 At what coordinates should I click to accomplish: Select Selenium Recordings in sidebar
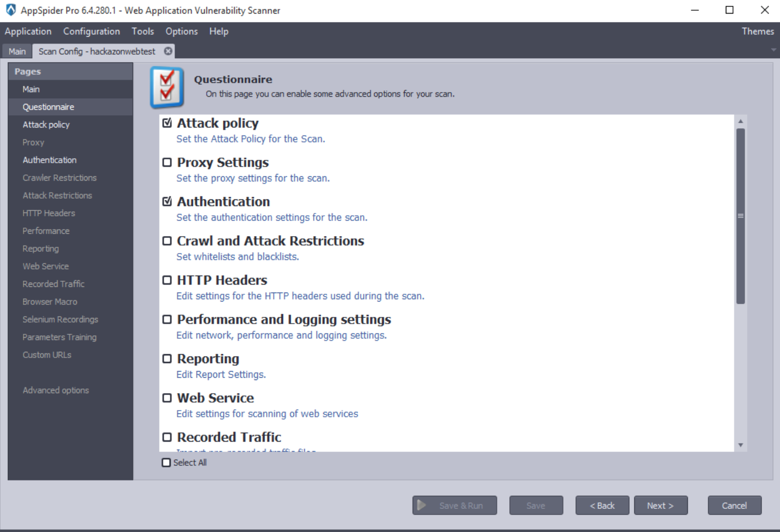coord(71,319)
